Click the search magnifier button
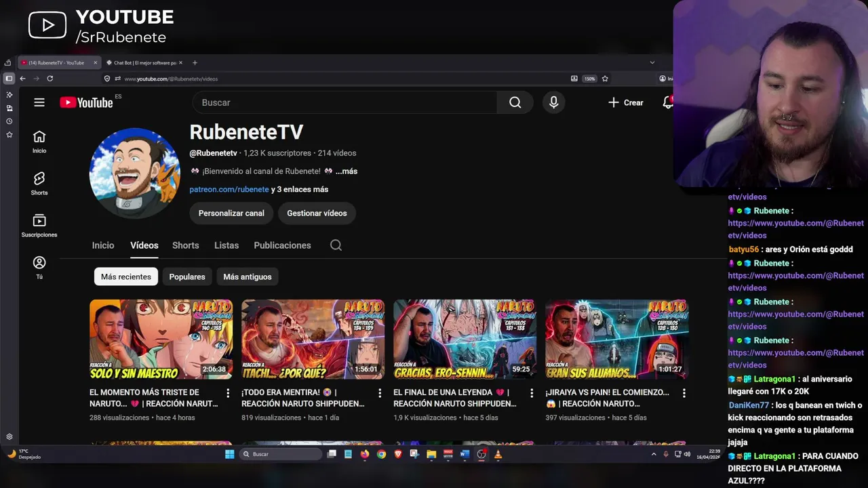The width and height of the screenshot is (868, 488). [x=515, y=102]
